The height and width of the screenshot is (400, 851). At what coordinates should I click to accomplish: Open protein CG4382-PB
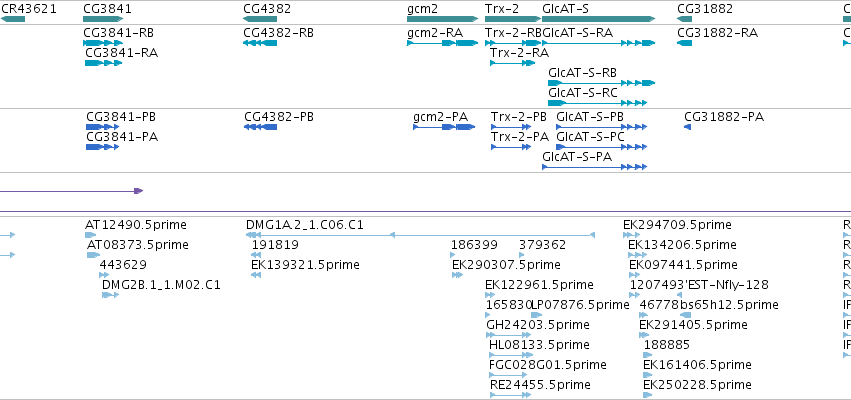pos(279,117)
